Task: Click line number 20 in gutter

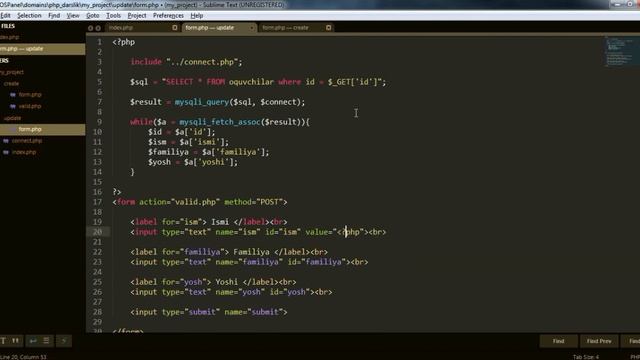Action: (x=97, y=232)
